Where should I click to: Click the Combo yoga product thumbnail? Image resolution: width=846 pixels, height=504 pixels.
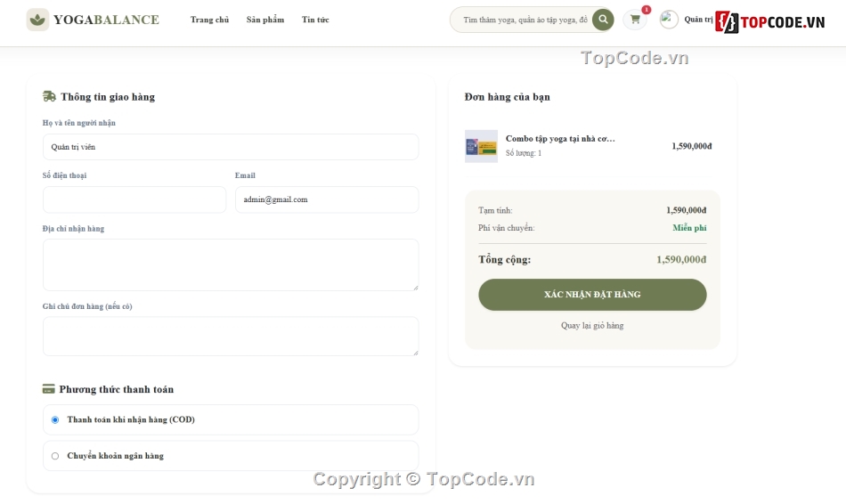481,146
